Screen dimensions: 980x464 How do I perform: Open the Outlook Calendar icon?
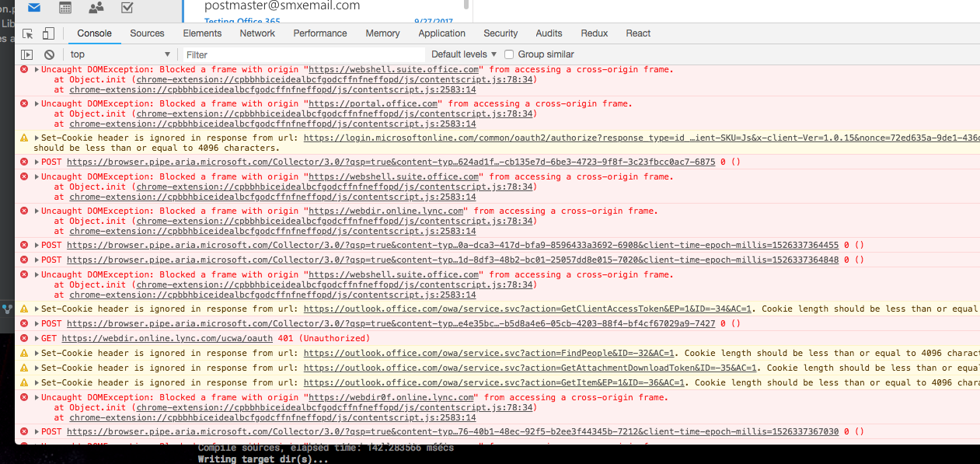[65, 8]
